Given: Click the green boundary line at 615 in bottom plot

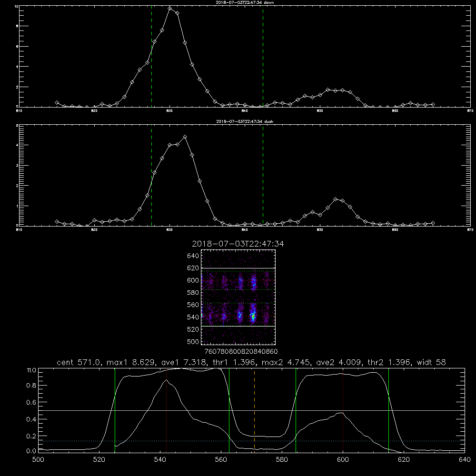Looking at the screenshot, I should pos(388,410).
